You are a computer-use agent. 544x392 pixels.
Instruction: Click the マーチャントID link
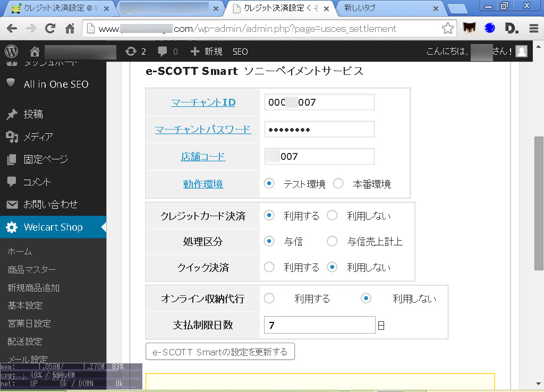point(203,103)
